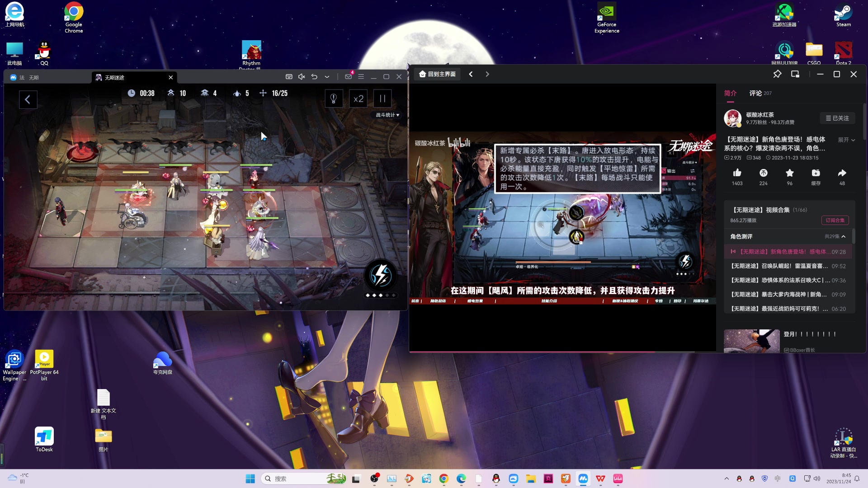The width and height of the screenshot is (868, 488).
Task: Open the 评论 207 comments tab
Action: click(x=760, y=93)
